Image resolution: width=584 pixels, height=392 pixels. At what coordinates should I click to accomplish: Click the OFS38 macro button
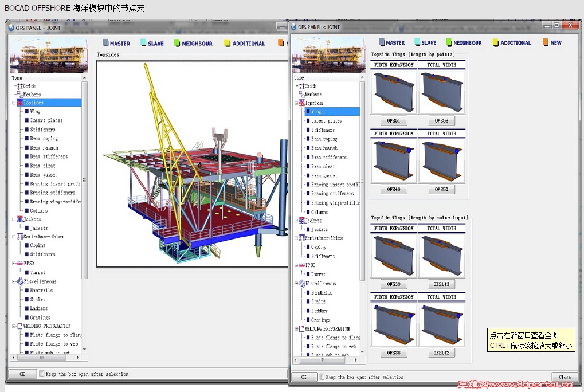click(394, 352)
